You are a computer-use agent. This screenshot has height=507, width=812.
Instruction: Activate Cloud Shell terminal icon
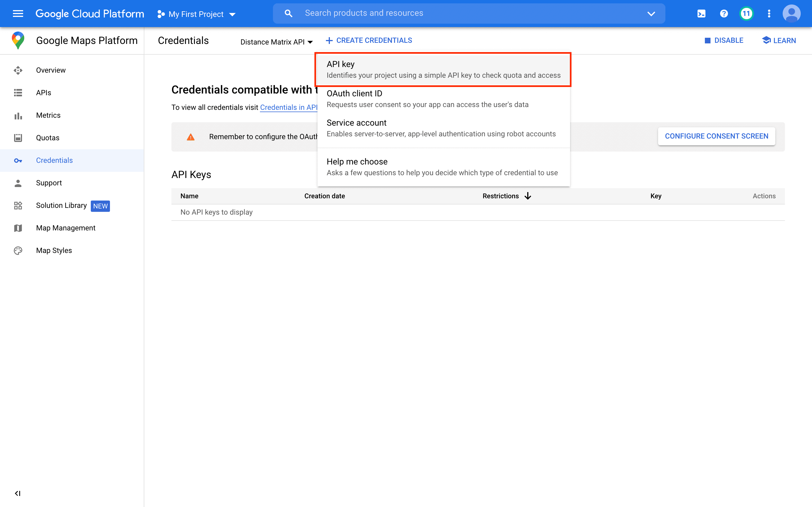tap(701, 14)
